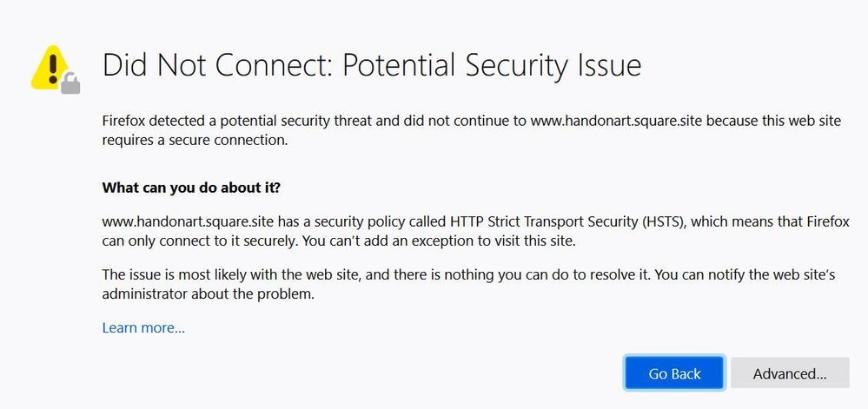Image resolution: width=868 pixels, height=409 pixels.
Task: Click the "What can you do about it?" subheading
Action: [x=191, y=188]
